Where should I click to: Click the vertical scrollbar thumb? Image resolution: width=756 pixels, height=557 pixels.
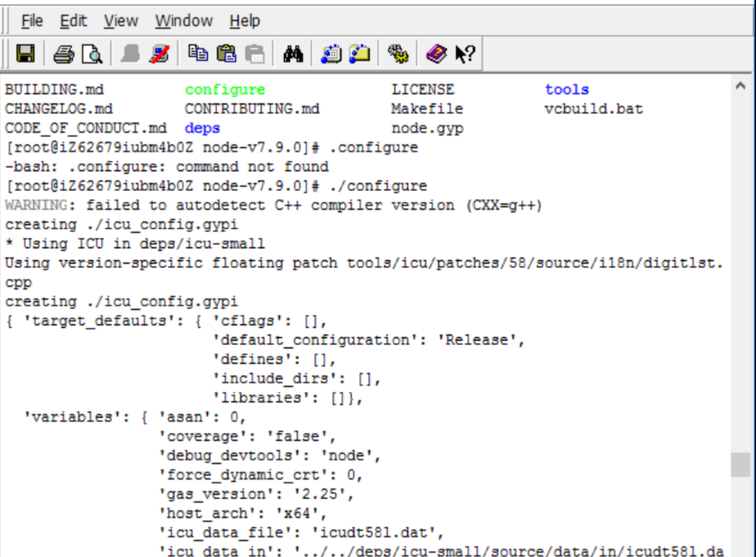[x=740, y=464]
